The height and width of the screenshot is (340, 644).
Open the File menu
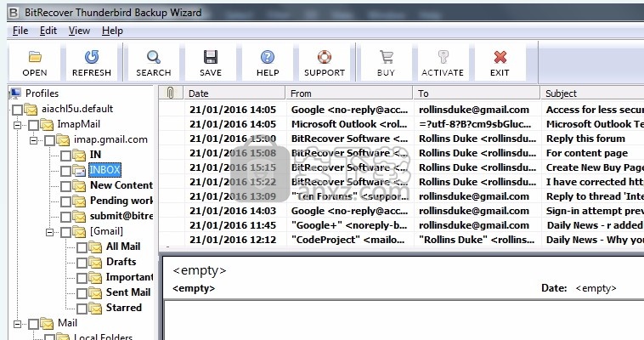pyautogui.click(x=20, y=31)
